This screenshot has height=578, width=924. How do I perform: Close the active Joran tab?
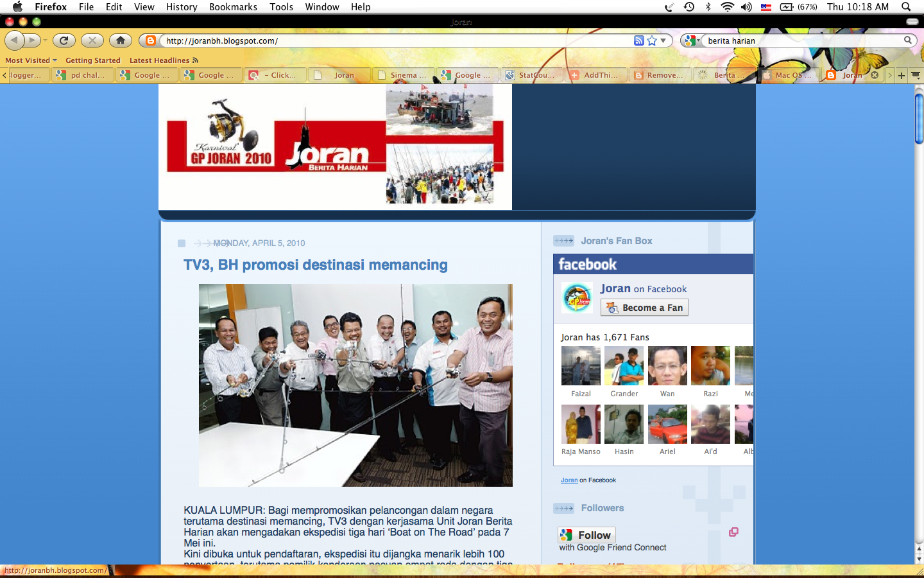point(874,75)
